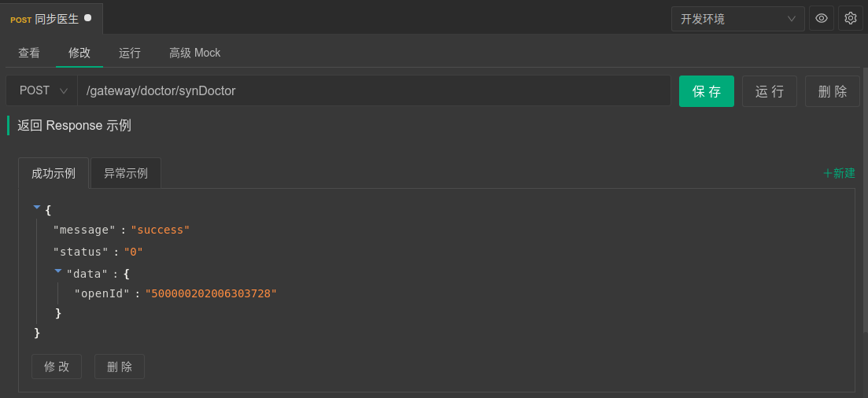The width and height of the screenshot is (868, 398).
Task: Click the plus 新建 example link
Action: [x=839, y=173]
